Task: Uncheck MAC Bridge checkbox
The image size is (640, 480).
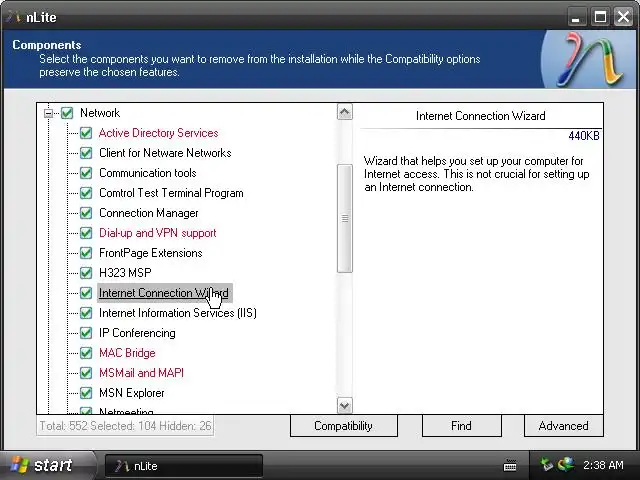Action: [x=86, y=353]
